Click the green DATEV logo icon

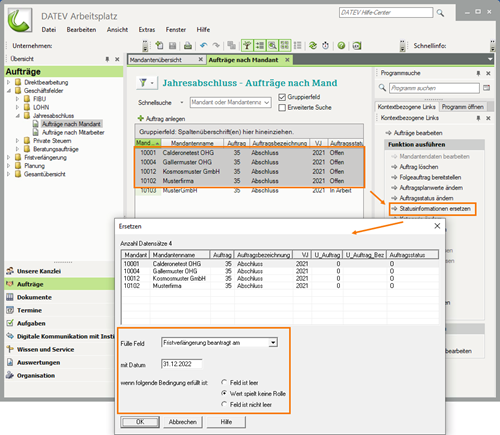[20, 20]
